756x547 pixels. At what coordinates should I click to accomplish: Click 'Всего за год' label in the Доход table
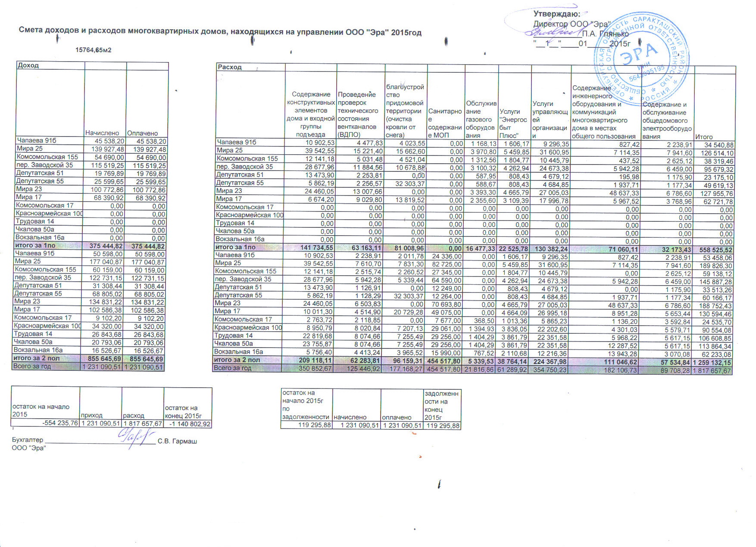(x=32, y=366)
